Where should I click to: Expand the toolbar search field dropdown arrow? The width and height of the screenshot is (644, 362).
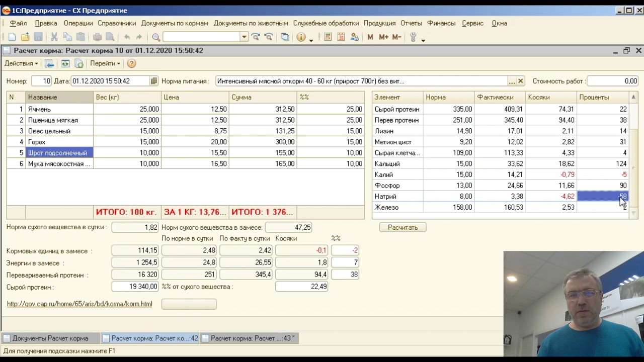click(x=244, y=37)
